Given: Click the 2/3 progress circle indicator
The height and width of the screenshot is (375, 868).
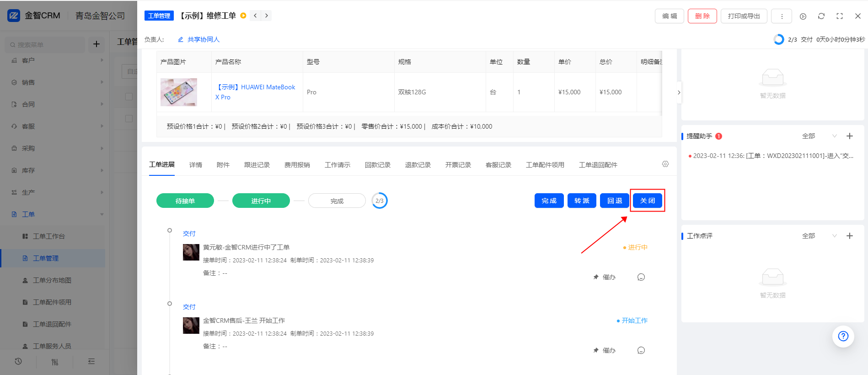Looking at the screenshot, I should 380,201.
